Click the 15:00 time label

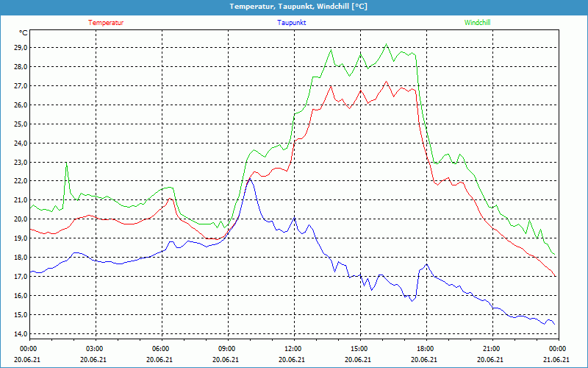(360, 349)
